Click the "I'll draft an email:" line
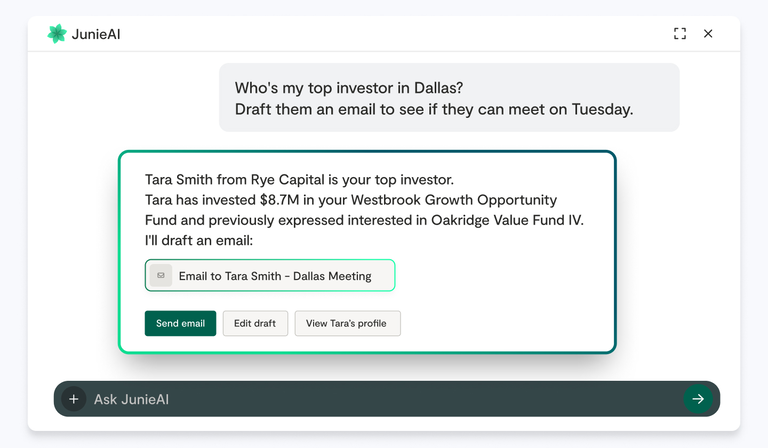The width and height of the screenshot is (768, 448). 199,240
